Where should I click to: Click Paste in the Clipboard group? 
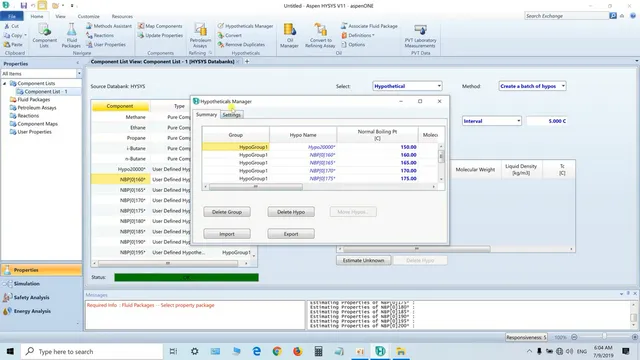pos(13,44)
